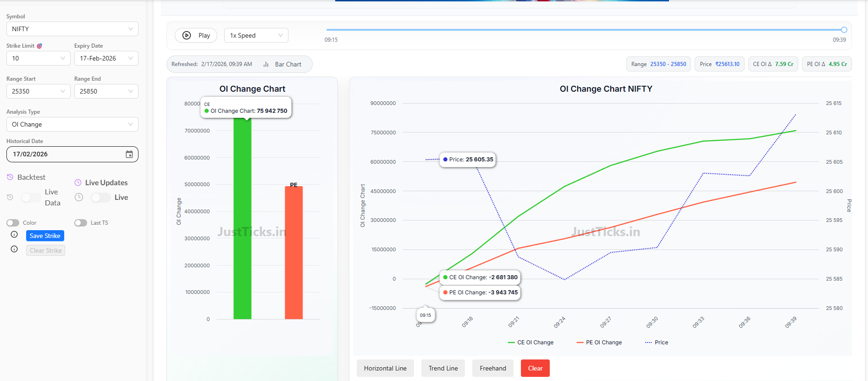
Task: Select the Trend Line drawing tool
Action: point(443,368)
